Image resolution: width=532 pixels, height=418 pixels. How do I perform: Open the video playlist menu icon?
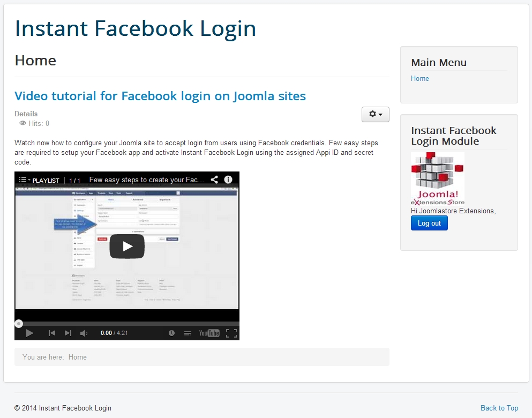[25, 180]
